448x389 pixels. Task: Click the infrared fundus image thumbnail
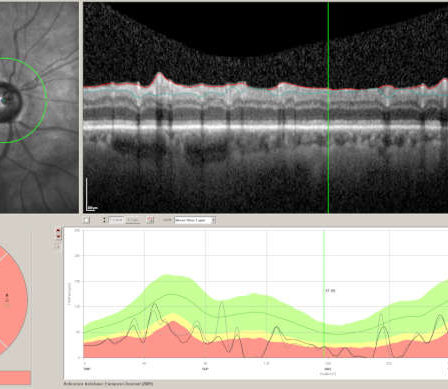[39, 107]
